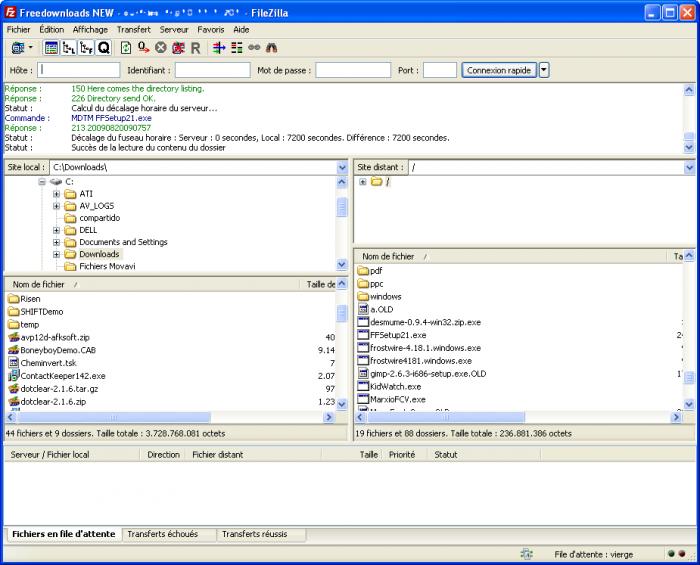
Task: Expand the DELL folder node
Action: [56, 230]
